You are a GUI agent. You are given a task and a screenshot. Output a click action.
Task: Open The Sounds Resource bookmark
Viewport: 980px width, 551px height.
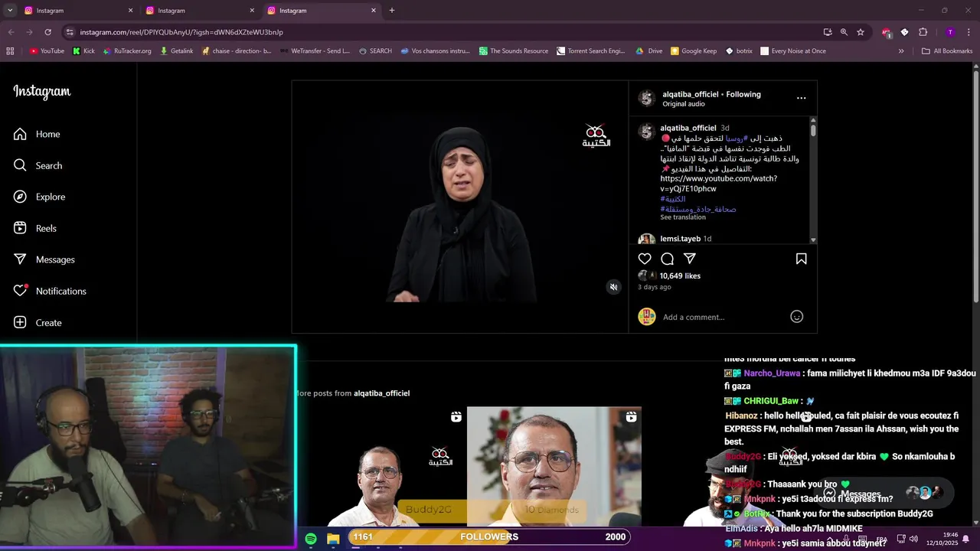[x=514, y=51]
